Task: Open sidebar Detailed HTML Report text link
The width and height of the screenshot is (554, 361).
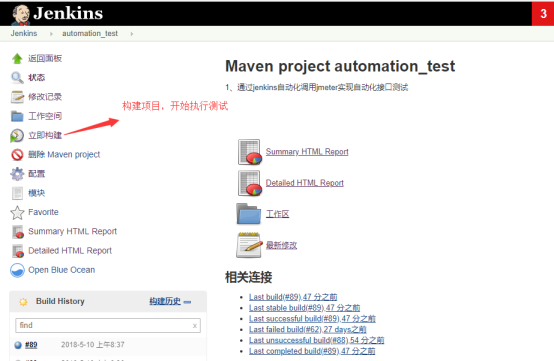Action: point(70,251)
